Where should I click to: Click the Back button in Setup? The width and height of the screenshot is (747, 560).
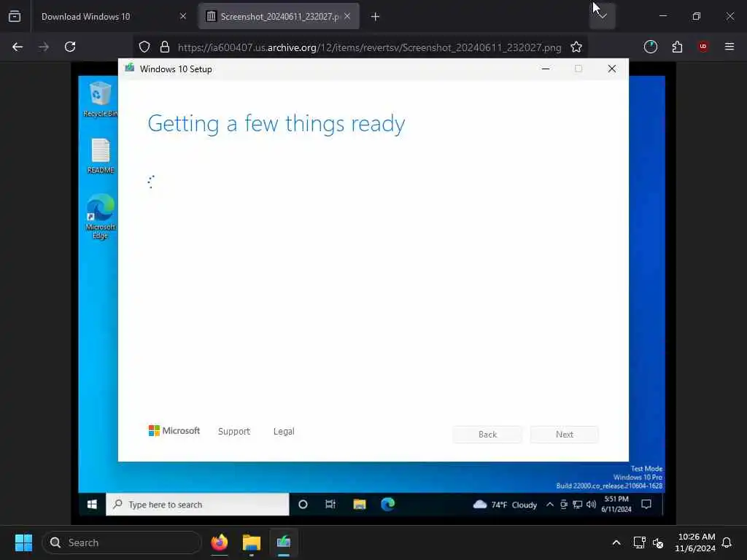point(487,435)
